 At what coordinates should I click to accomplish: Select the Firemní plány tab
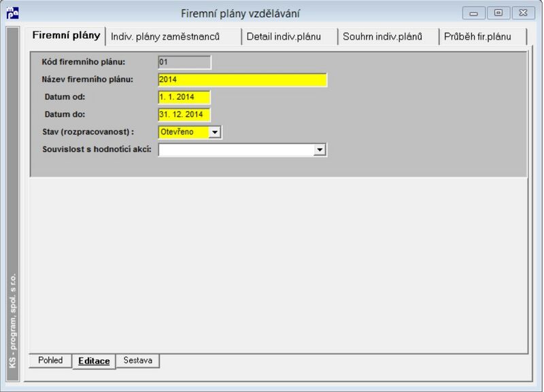[x=66, y=36]
